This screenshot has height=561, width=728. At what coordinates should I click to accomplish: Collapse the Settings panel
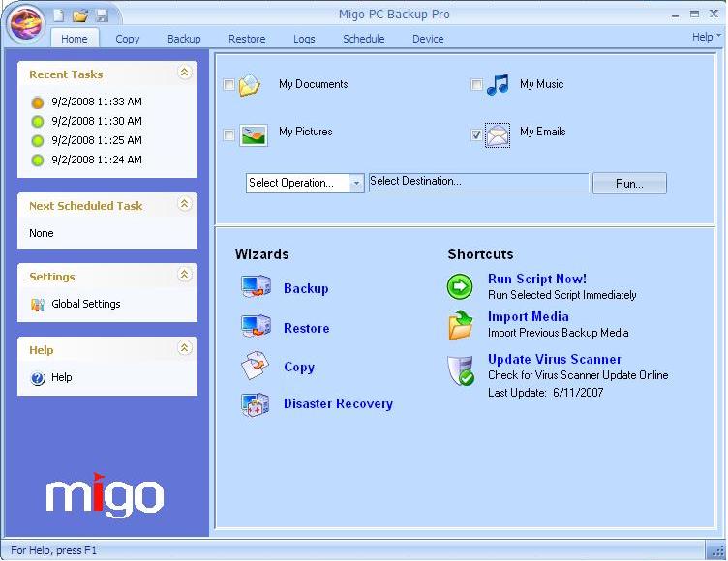click(x=184, y=275)
